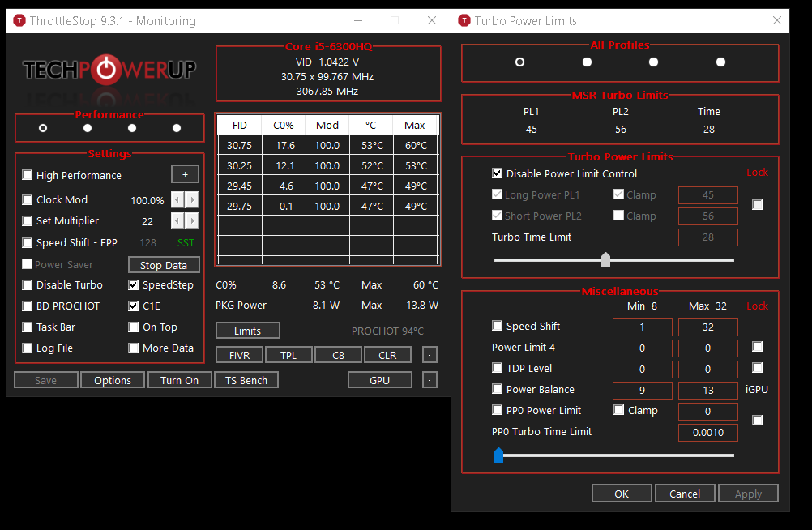This screenshot has width=812, height=530.
Task: Select the second All Profiles radio
Action: tap(587, 62)
